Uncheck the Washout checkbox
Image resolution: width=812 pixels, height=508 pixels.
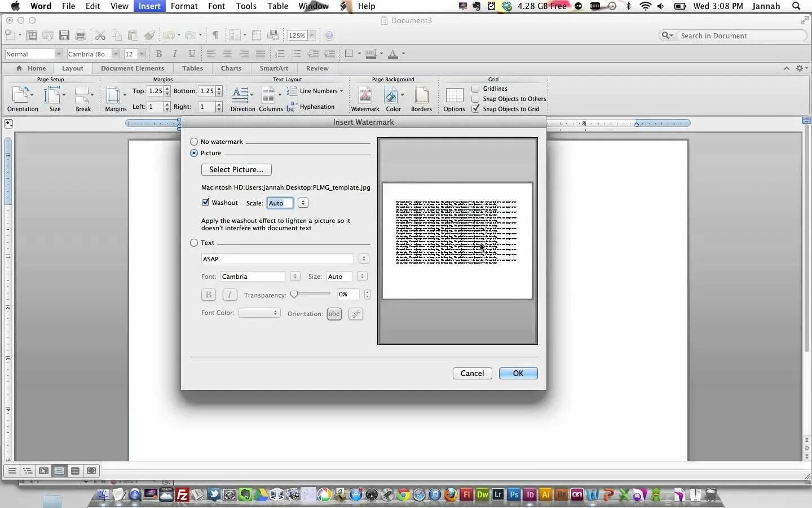(x=205, y=203)
